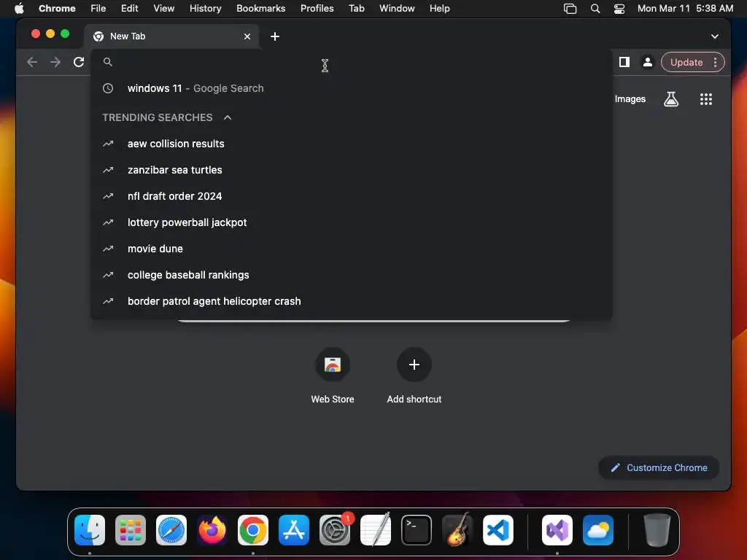Screen dimensions: 747x560
Task: Open TextEdit from the dock
Action: coord(376,529)
